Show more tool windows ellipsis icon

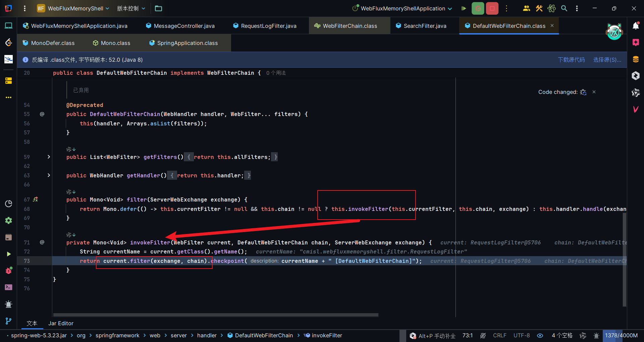pos(9,98)
